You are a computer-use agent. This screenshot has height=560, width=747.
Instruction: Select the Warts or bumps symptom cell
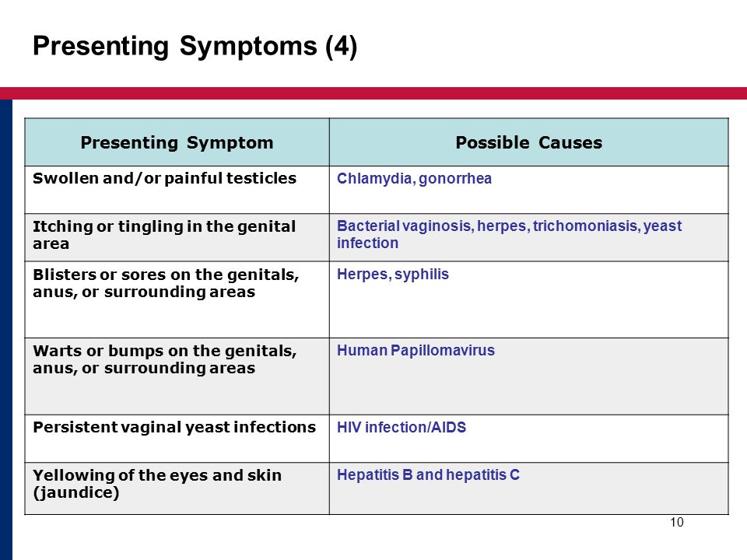click(177, 376)
